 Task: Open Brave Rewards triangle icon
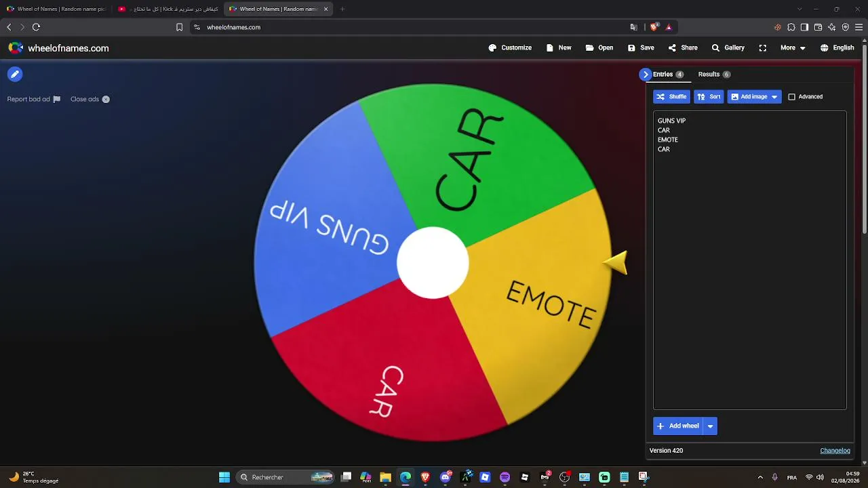(669, 27)
